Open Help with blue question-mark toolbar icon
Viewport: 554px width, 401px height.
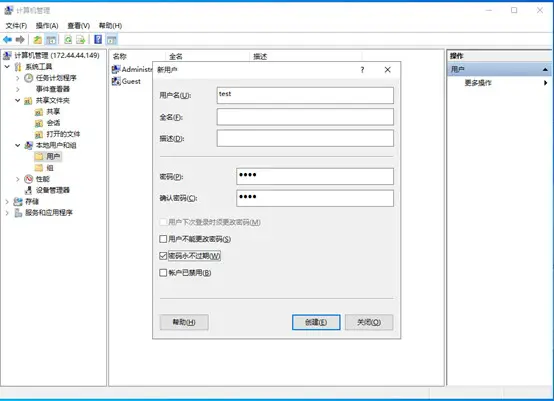[98, 40]
